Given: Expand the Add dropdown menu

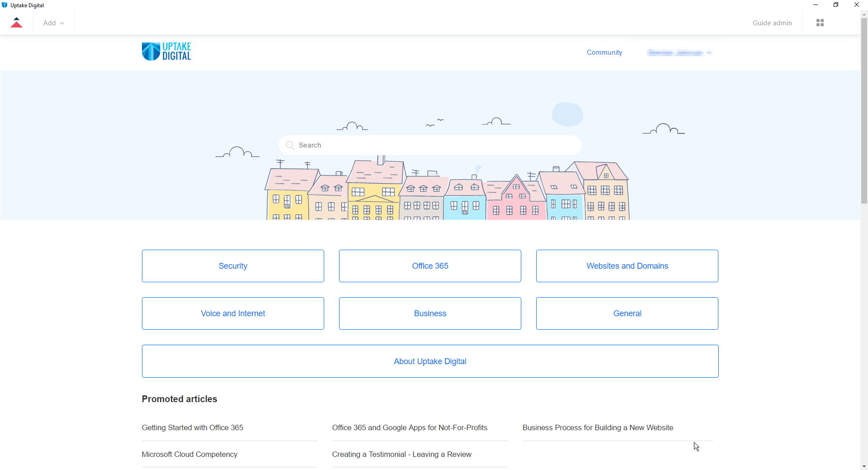Looking at the screenshot, I should pyautogui.click(x=53, y=23).
